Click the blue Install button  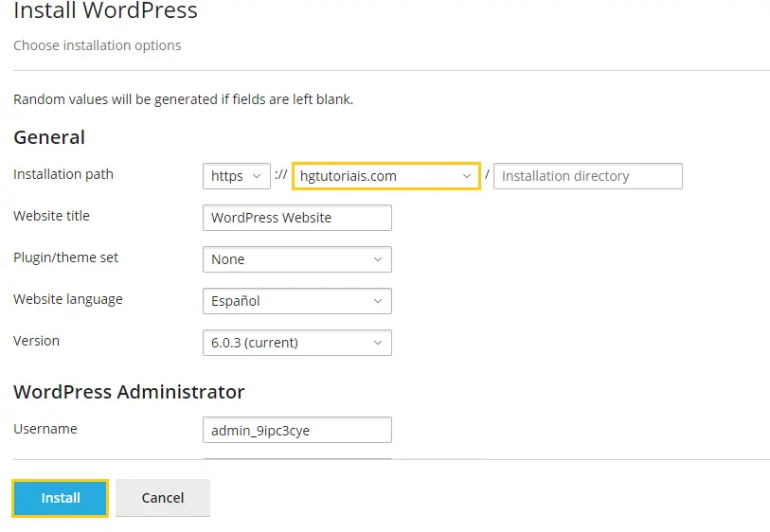tap(60, 498)
